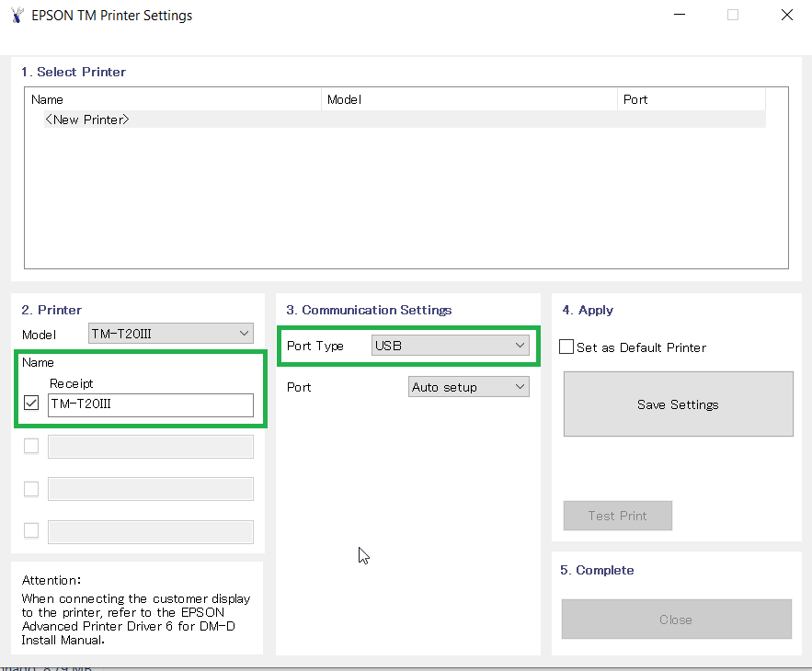Viewport: 812px width, 671px height.
Task: Click the Save Settings button
Action: (x=679, y=404)
